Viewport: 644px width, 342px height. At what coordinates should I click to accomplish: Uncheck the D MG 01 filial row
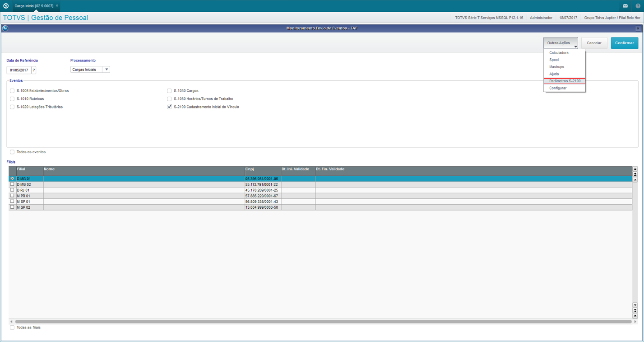click(x=12, y=179)
